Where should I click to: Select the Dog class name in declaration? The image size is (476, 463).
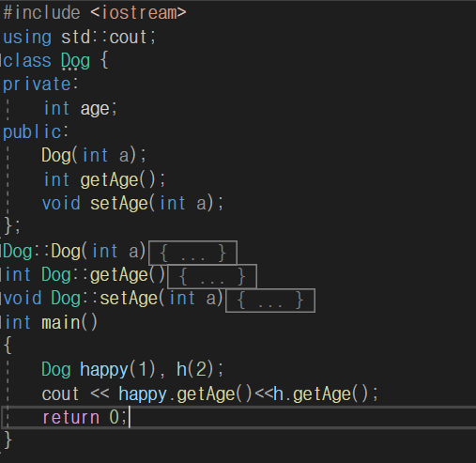click(75, 61)
